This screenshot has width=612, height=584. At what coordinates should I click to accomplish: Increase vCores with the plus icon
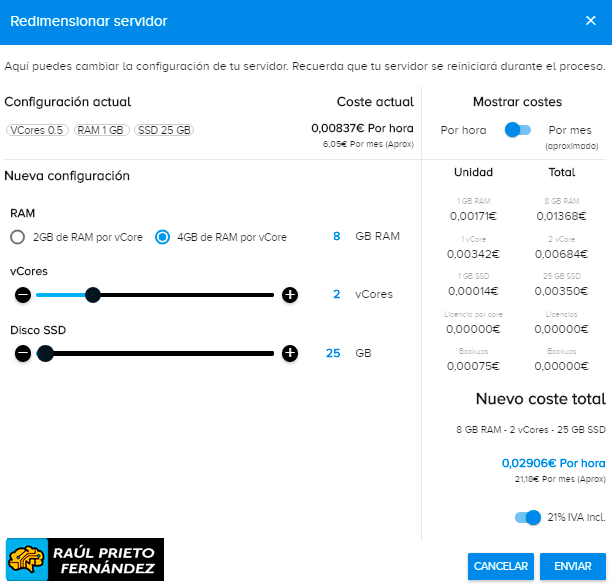tap(290, 295)
